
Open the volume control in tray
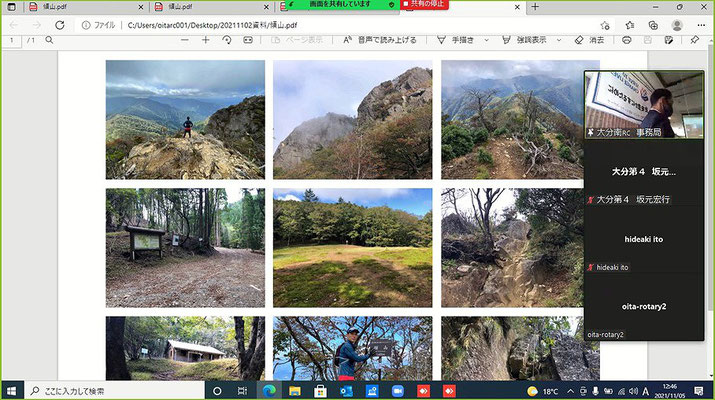(633, 391)
